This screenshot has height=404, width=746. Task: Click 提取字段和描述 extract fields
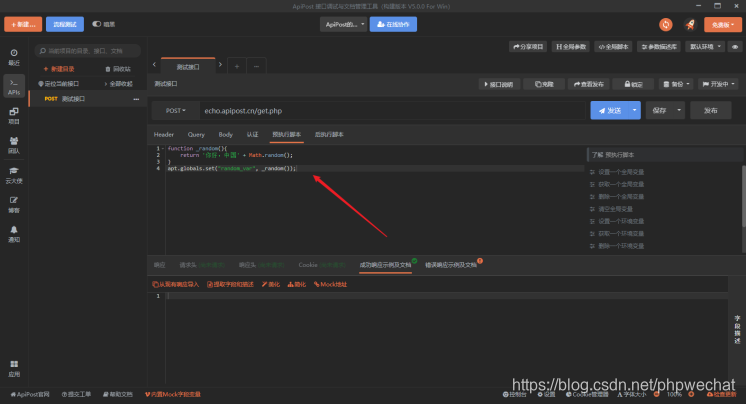(x=230, y=285)
